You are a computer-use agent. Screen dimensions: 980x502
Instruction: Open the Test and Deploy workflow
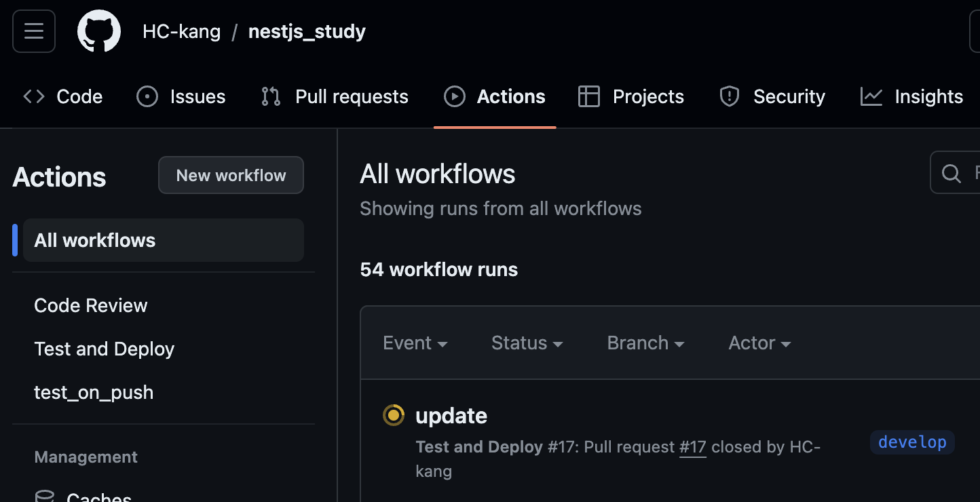point(105,349)
